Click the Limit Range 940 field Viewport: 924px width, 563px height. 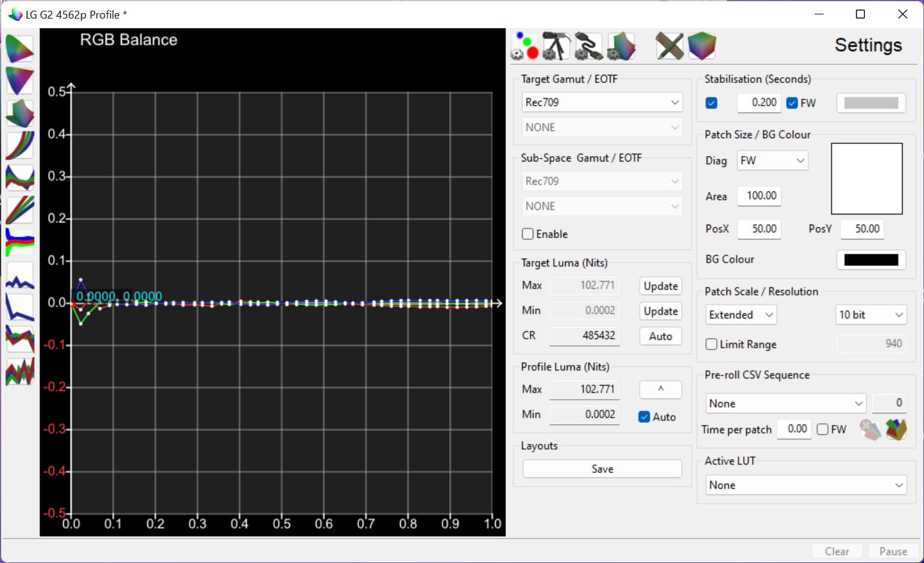(x=871, y=344)
